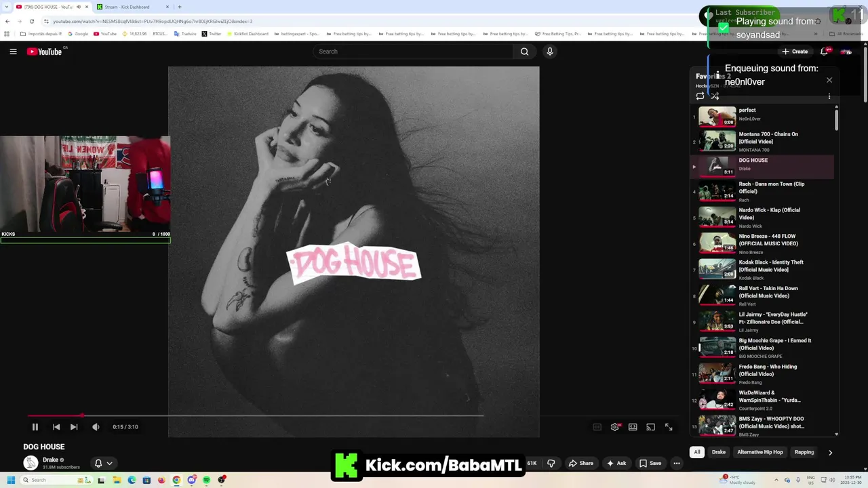This screenshot has width=868, height=488.
Task: Open the Chrome tab search dropdown
Action: [x=7, y=7]
